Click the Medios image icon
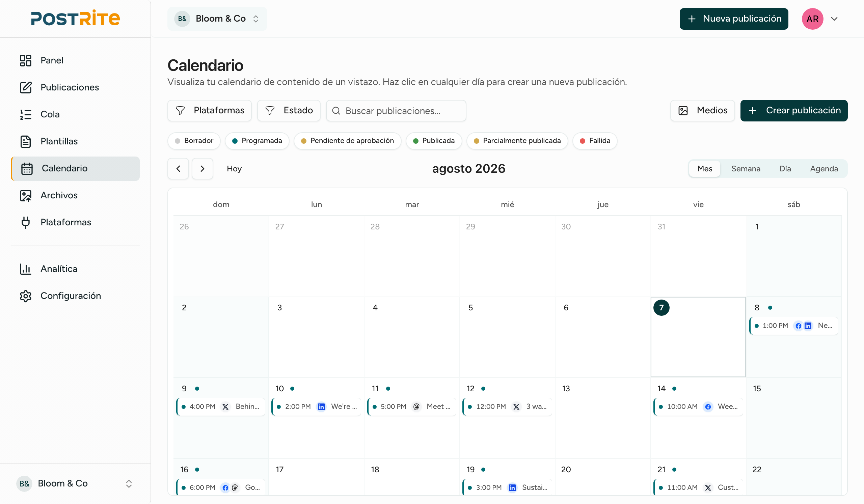This screenshot has height=504, width=864. 683,111
